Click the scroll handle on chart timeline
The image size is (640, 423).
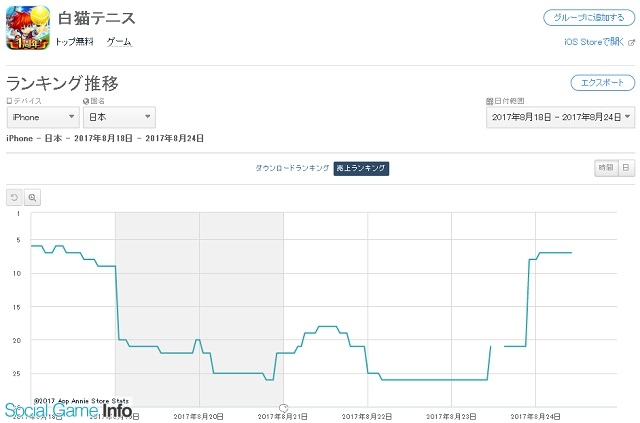(283, 408)
